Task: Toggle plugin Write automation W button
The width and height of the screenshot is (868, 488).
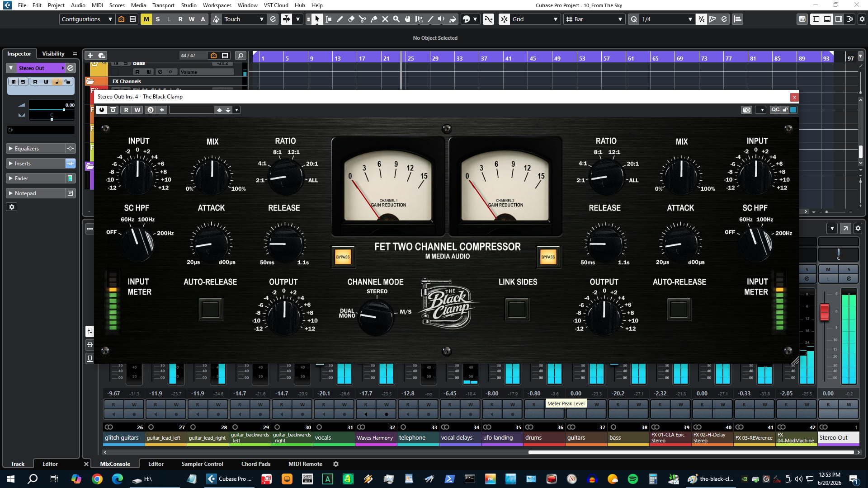Action: tap(137, 110)
